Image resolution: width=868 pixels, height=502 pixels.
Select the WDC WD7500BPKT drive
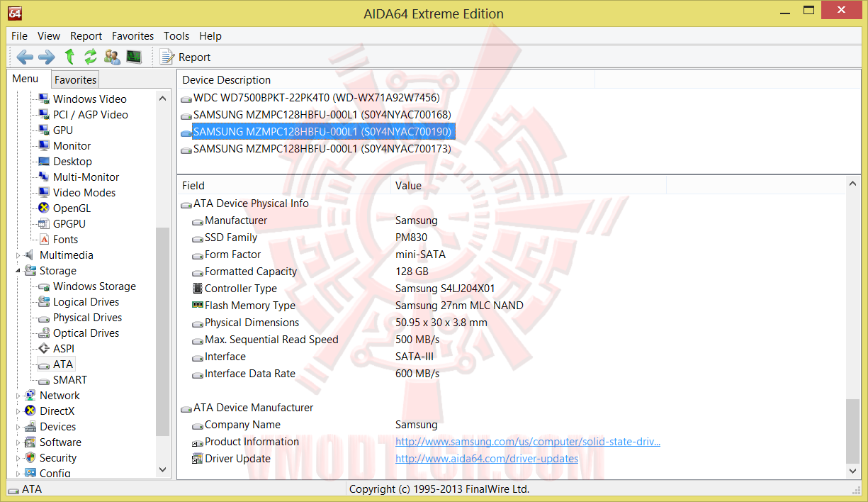tap(316, 98)
